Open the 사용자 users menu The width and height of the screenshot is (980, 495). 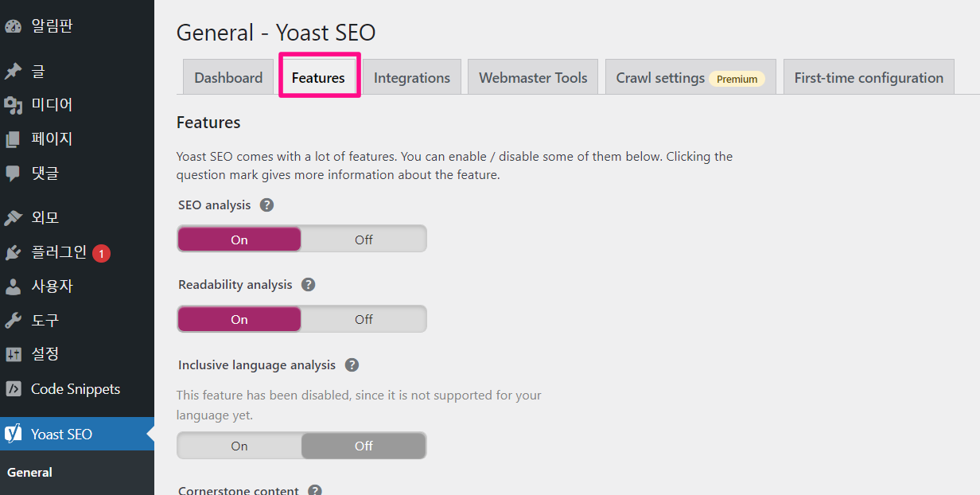pos(77,286)
